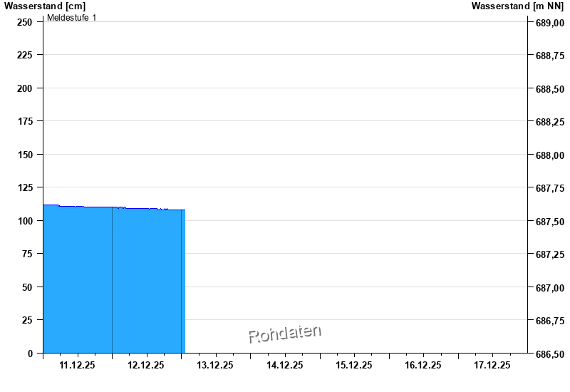Image resolution: width=570 pixels, height=392 pixels.
Task: Click the date label 15.12.25
Action: (353, 365)
